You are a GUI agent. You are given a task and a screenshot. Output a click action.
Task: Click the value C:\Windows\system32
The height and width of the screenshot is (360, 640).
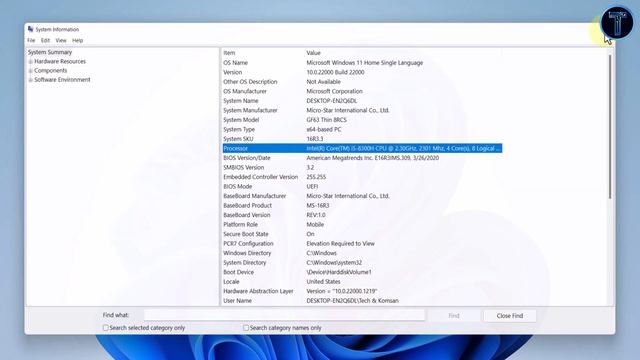click(x=334, y=263)
